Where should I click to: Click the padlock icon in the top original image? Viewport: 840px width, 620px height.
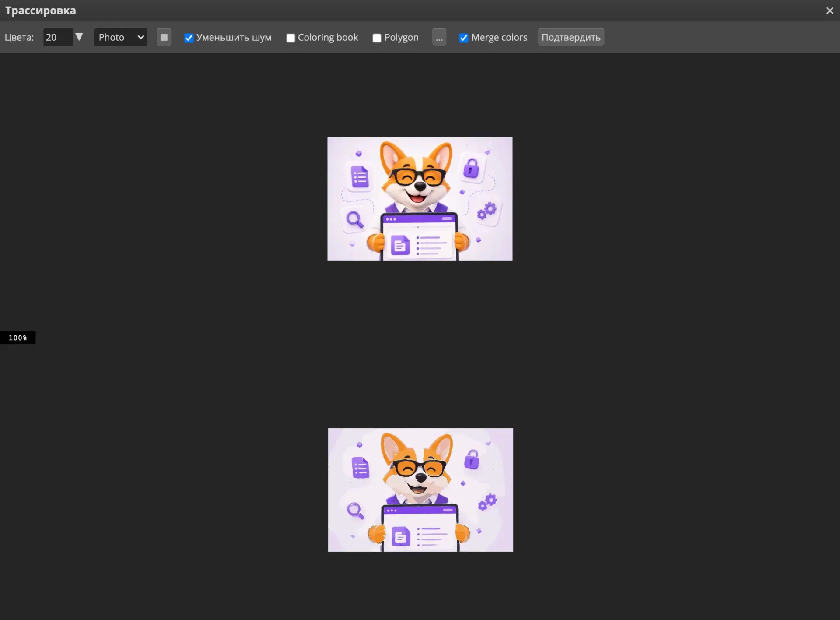471,168
